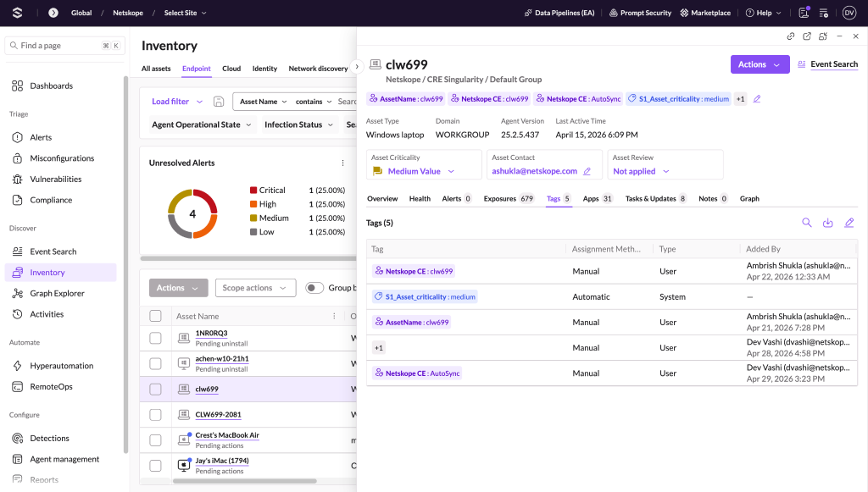This screenshot has height=492, width=868.
Task: Edit Asset Contact pencil icon
Action: [x=587, y=171]
